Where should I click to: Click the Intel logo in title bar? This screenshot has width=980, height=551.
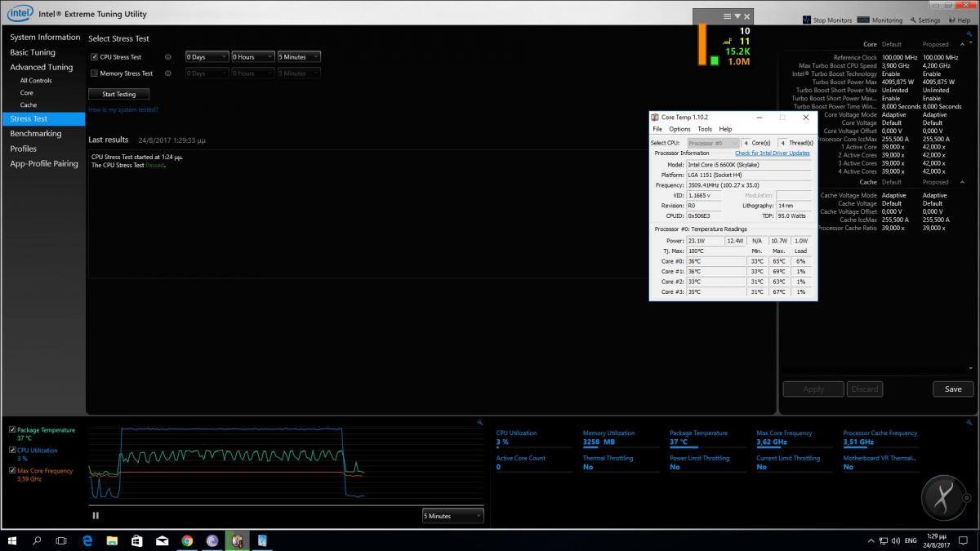pos(20,14)
